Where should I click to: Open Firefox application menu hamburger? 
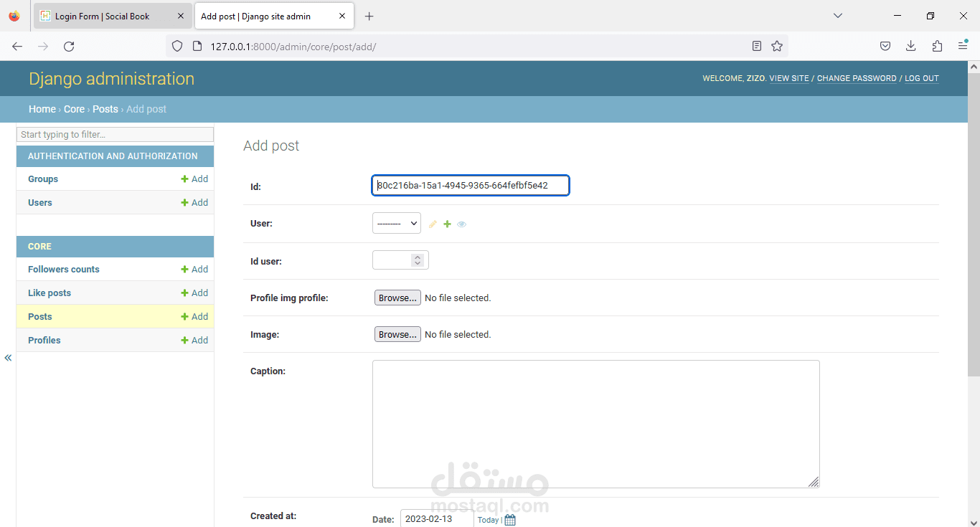(963, 46)
